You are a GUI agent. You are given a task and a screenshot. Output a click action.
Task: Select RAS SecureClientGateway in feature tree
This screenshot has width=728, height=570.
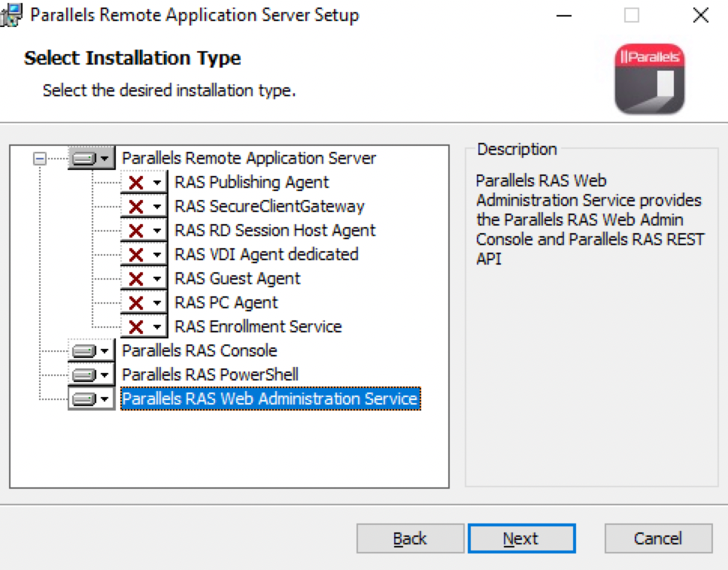[269, 207]
